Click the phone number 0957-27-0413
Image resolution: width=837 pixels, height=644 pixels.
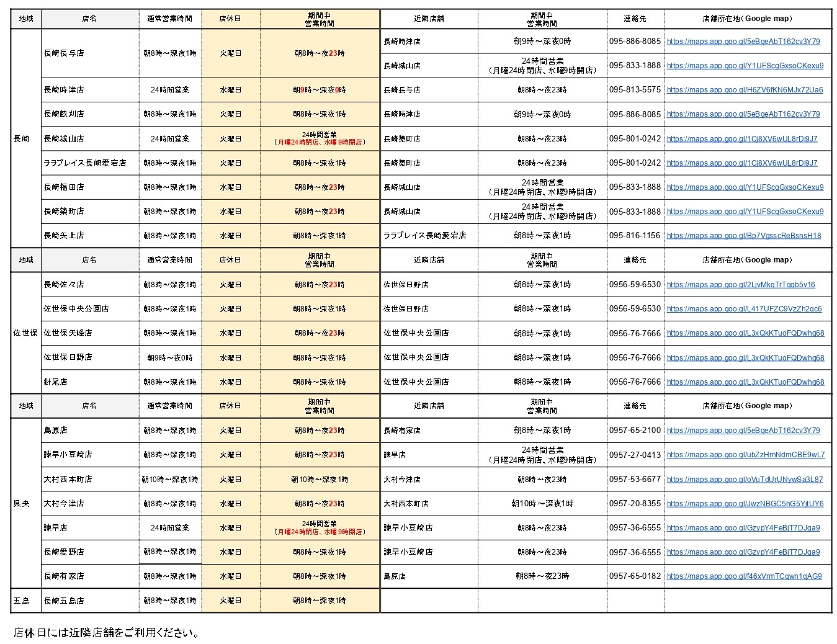635,455
